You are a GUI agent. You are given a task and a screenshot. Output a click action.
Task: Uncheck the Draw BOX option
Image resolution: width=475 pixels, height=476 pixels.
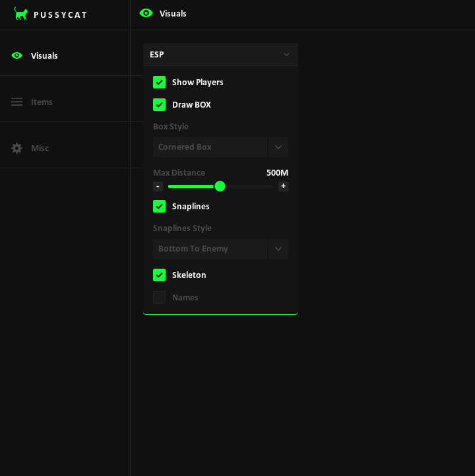(160, 104)
